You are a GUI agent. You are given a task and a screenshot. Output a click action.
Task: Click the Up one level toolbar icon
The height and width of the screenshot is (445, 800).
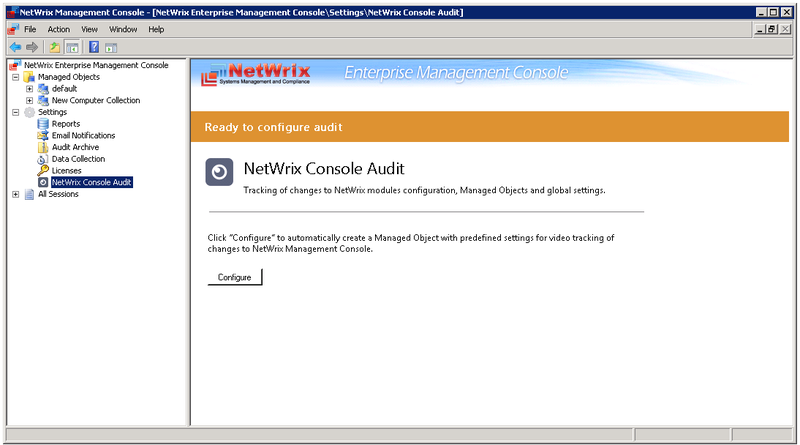54,47
